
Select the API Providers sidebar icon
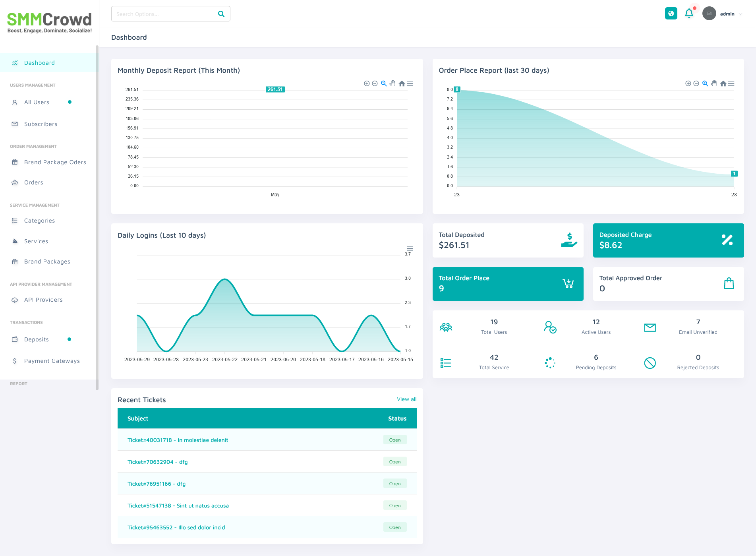pyautogui.click(x=15, y=300)
